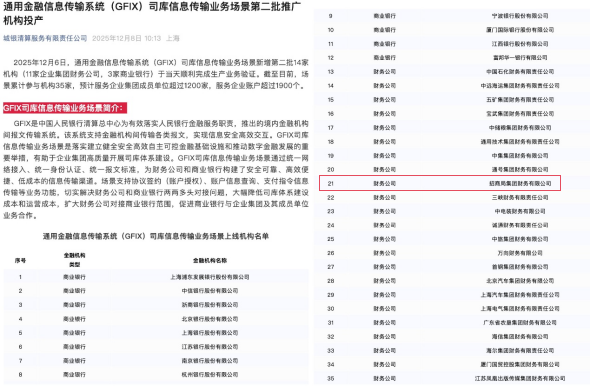
Task: Select 北京汽车集团财务有限公司 in row 28
Action: (520, 281)
